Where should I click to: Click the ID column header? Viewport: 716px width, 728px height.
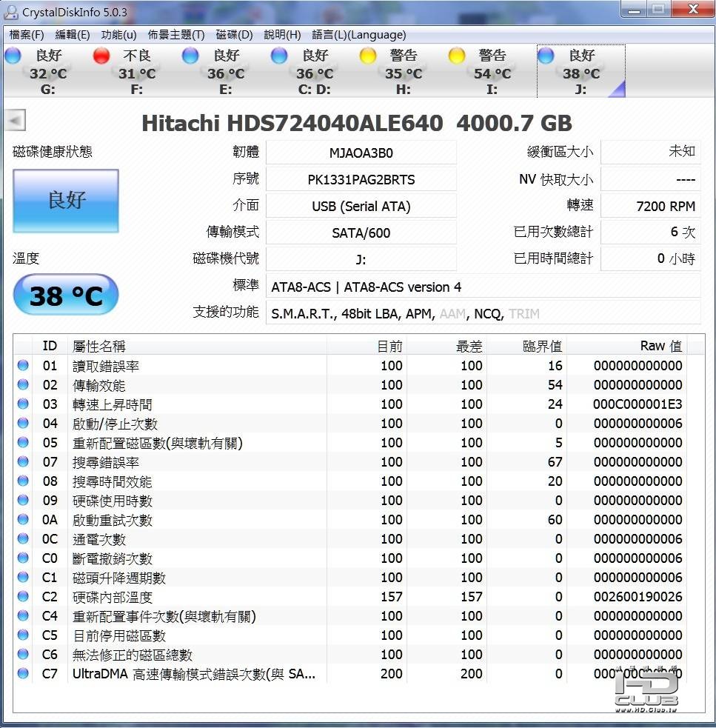[50, 346]
